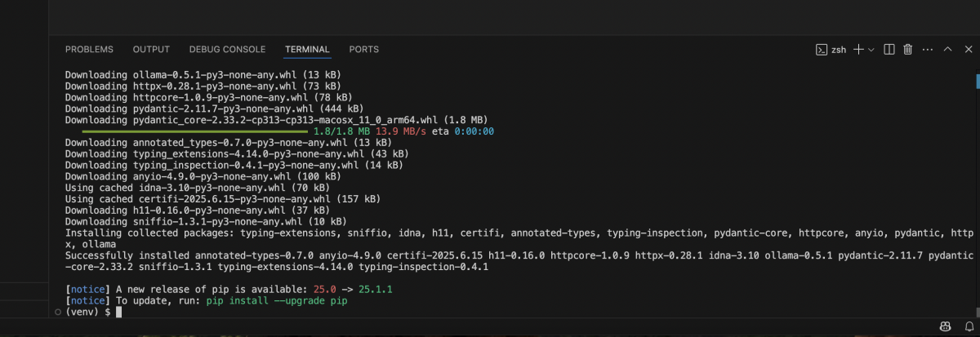This screenshot has width=980, height=337.
Task: Close the terminal panel with the X
Action: (x=967, y=50)
